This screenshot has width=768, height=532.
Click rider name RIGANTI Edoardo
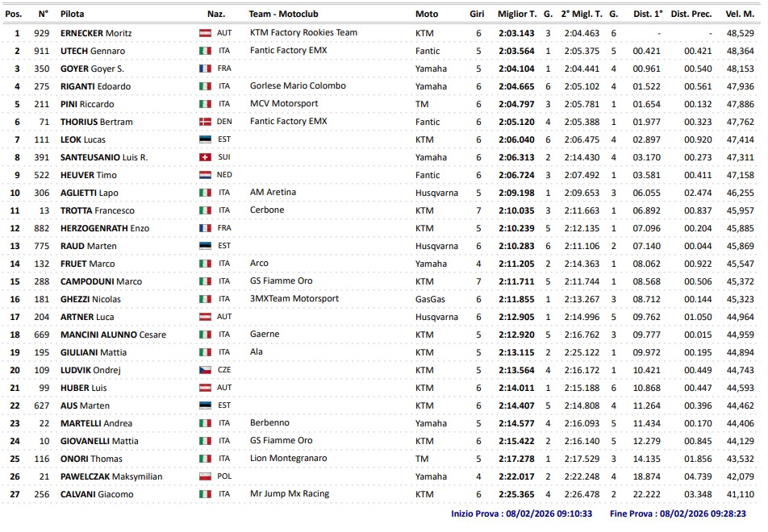95,86
